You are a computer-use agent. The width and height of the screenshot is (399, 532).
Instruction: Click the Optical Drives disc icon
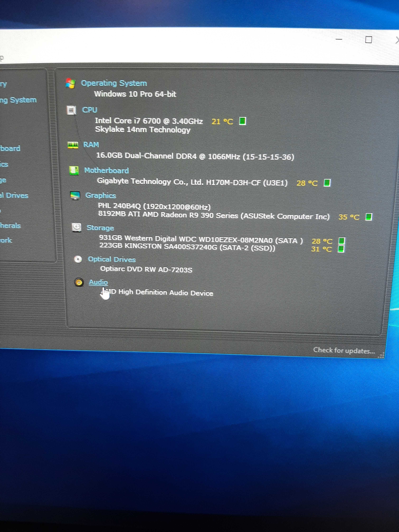point(78,259)
